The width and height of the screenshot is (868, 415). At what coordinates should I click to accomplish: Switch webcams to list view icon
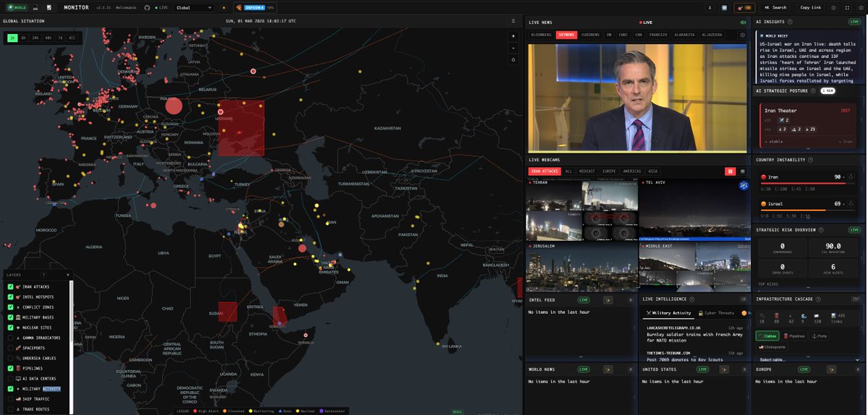(742, 171)
